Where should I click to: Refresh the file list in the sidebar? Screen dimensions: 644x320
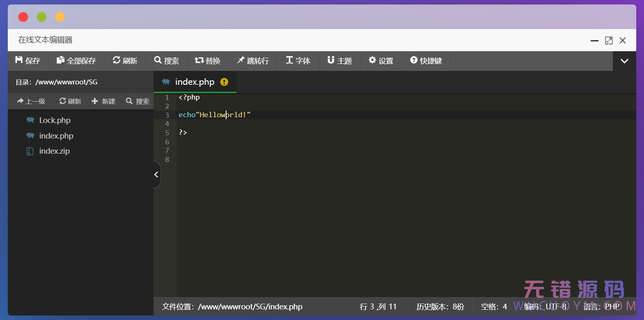pos(70,101)
